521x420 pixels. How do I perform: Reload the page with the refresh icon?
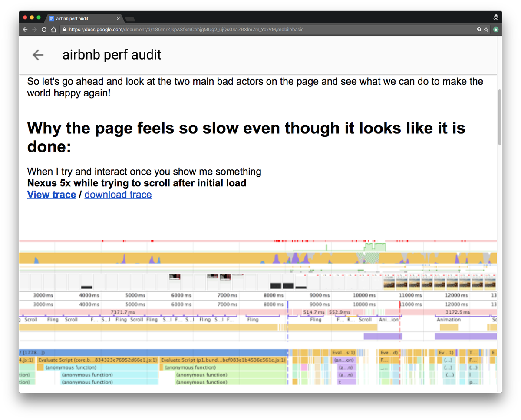pos(44,30)
